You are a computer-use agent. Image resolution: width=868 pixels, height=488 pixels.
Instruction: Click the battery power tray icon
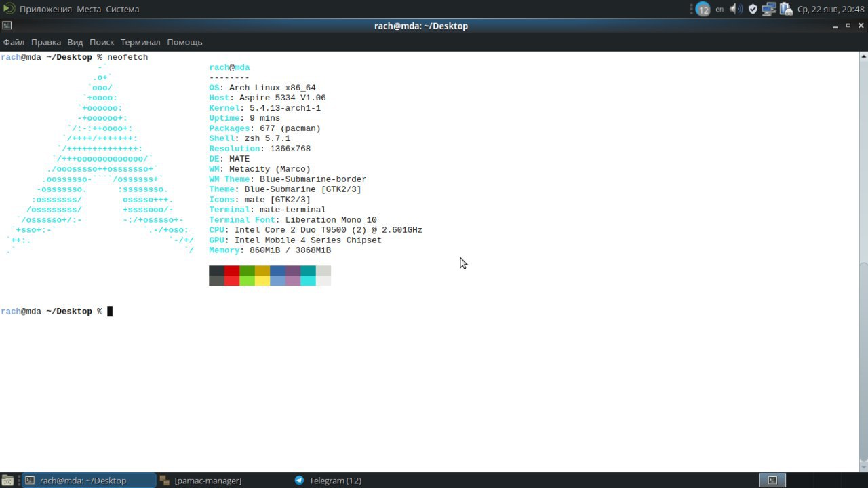pos(786,9)
